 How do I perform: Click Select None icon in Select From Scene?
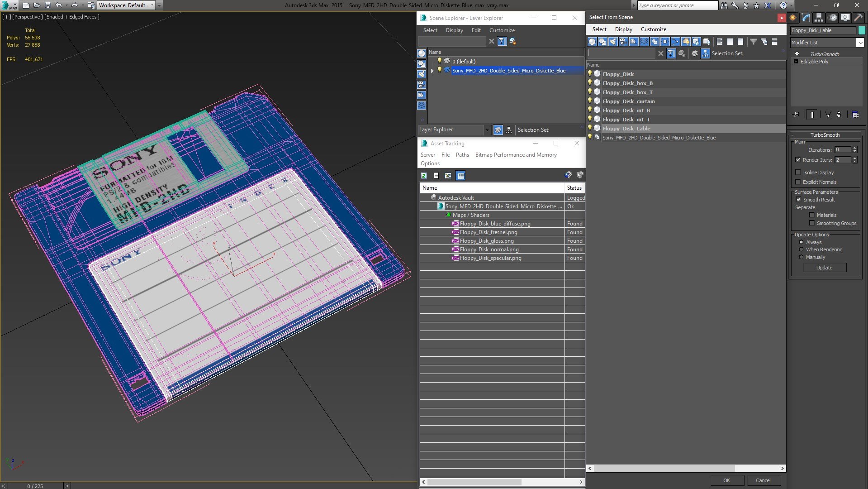click(730, 42)
